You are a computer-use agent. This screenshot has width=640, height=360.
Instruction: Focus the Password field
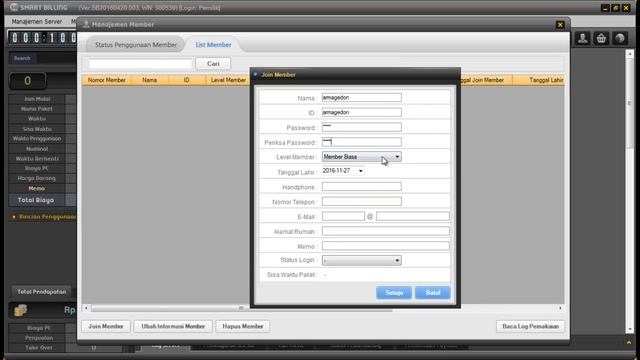click(x=362, y=127)
